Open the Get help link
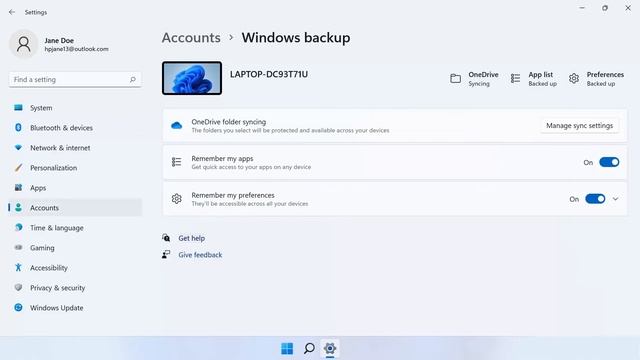Screen dimensions: 640x360 [x=191, y=238]
